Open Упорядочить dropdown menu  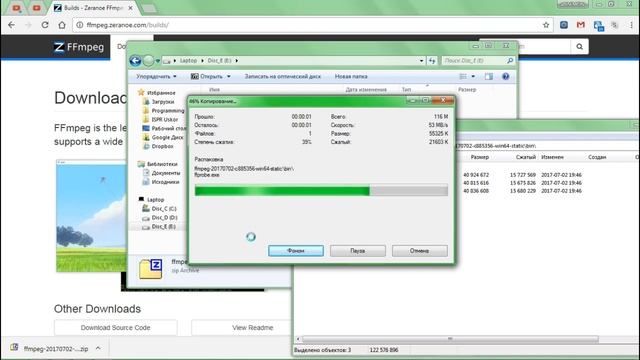[x=156, y=76]
